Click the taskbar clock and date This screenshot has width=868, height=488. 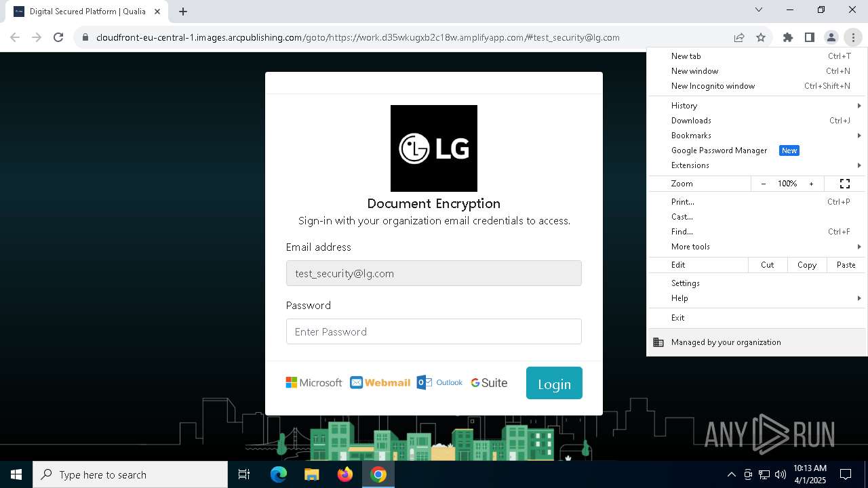pos(810,474)
